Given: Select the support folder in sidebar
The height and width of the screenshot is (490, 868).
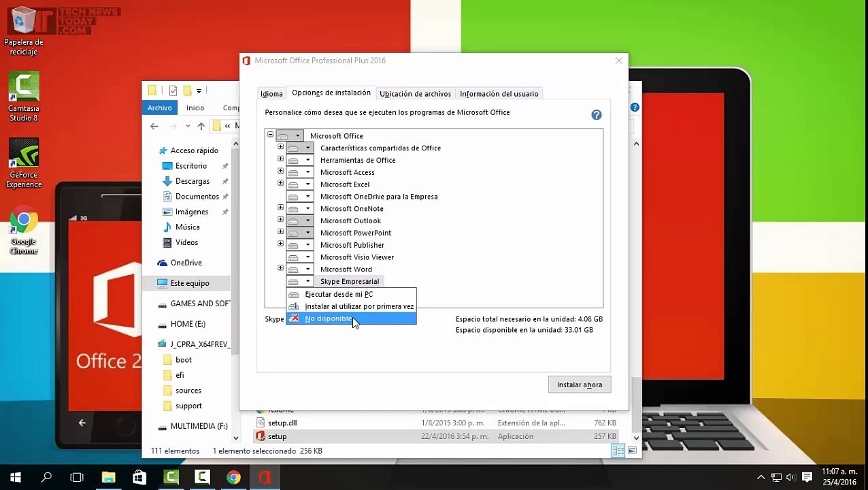Looking at the screenshot, I should (188, 406).
